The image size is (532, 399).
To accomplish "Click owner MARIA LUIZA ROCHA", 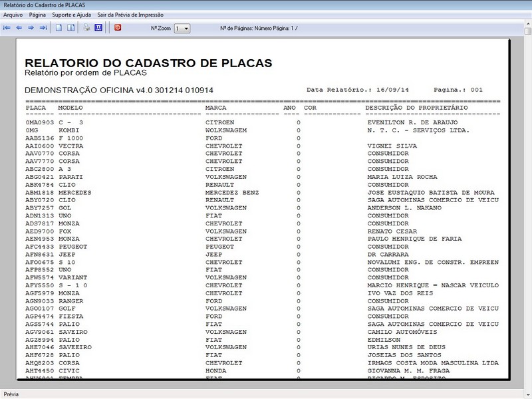I will [x=402, y=177].
